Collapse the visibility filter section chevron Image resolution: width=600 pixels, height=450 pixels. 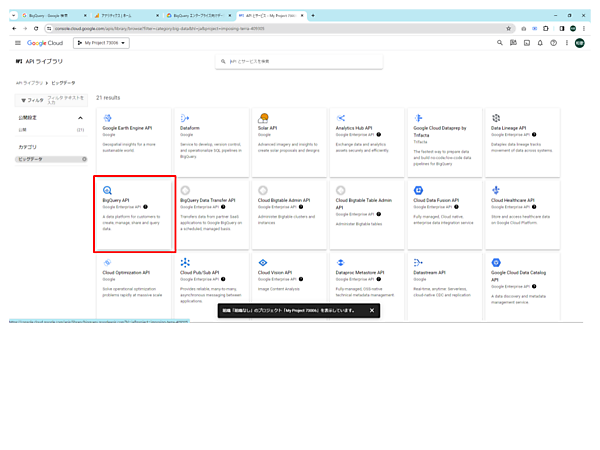(x=80, y=118)
